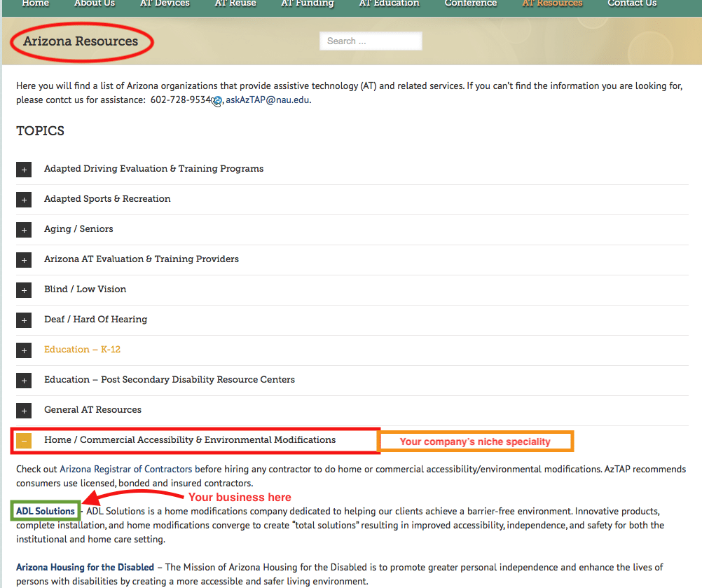Expand General AT Resources with plus icon
Screen dimensions: 702x588
(24, 411)
